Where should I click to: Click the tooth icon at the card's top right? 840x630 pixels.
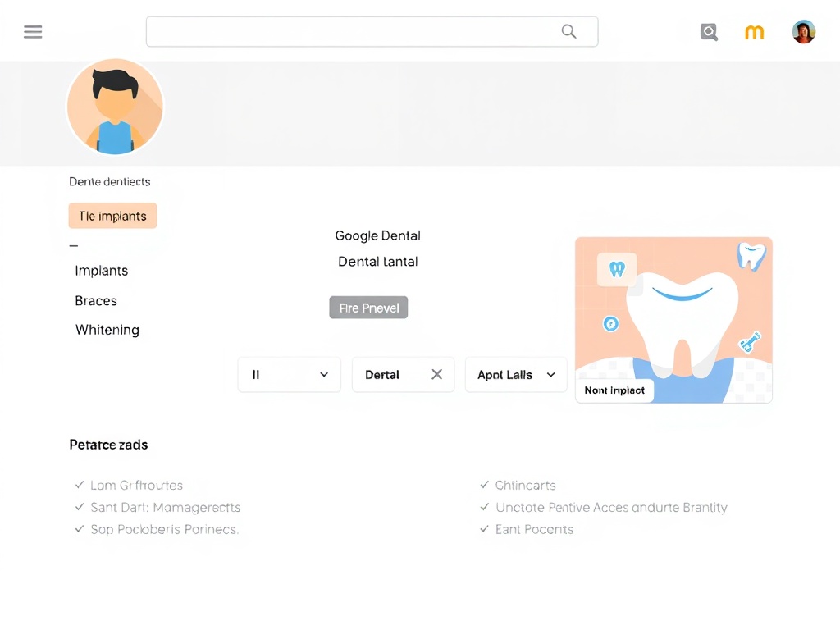(x=751, y=257)
